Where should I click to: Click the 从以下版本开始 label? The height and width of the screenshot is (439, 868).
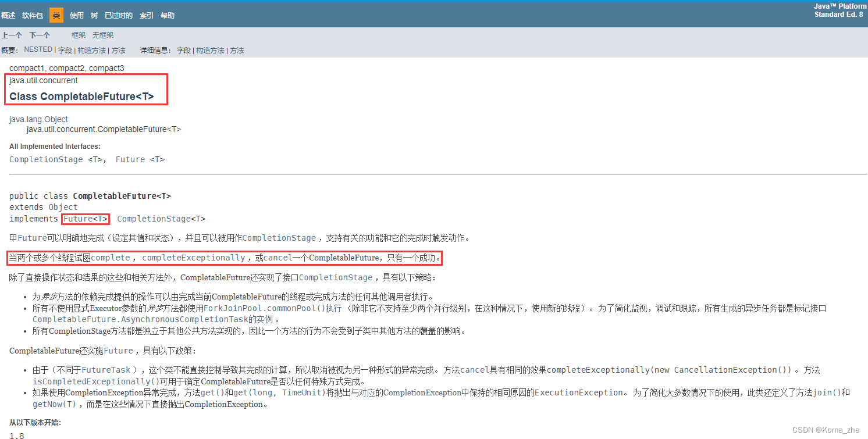coord(35,423)
